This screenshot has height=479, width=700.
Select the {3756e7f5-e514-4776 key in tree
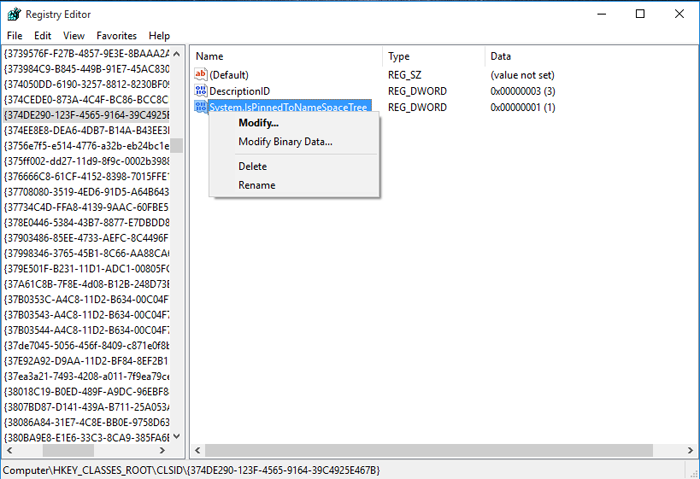[x=87, y=146]
